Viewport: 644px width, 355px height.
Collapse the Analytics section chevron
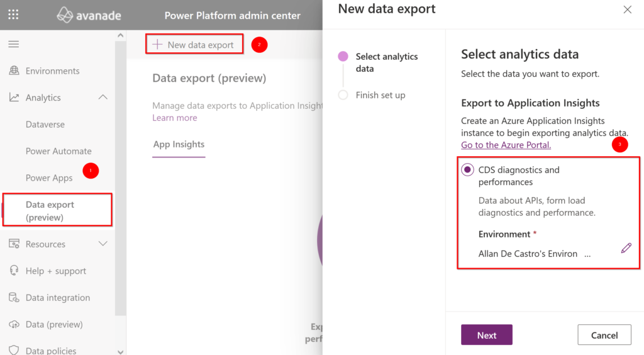(x=103, y=98)
